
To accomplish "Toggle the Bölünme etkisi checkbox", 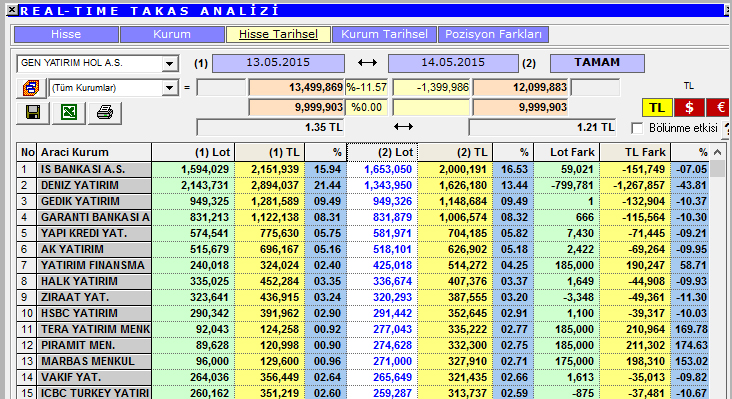I will 637,128.
